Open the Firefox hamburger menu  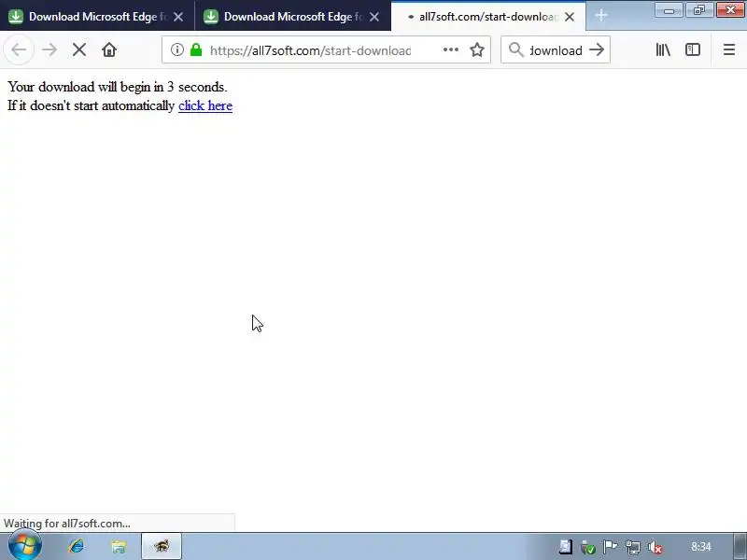click(x=729, y=49)
